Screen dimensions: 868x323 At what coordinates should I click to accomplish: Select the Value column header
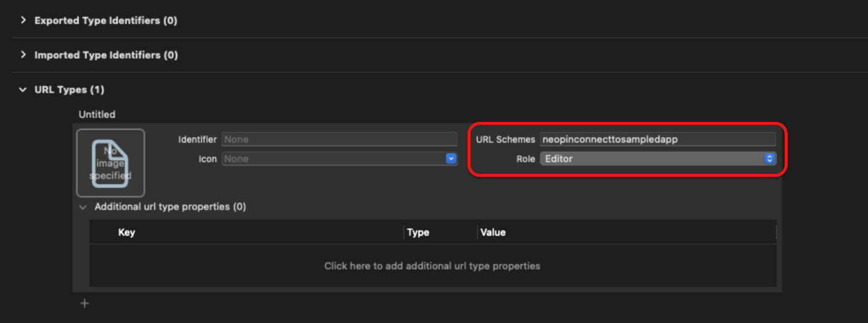(493, 232)
